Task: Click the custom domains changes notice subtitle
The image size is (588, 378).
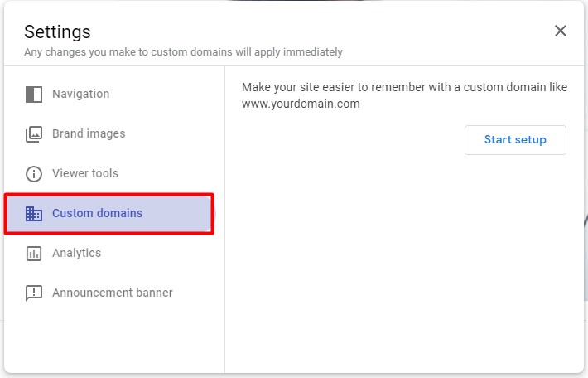Action: (x=183, y=52)
